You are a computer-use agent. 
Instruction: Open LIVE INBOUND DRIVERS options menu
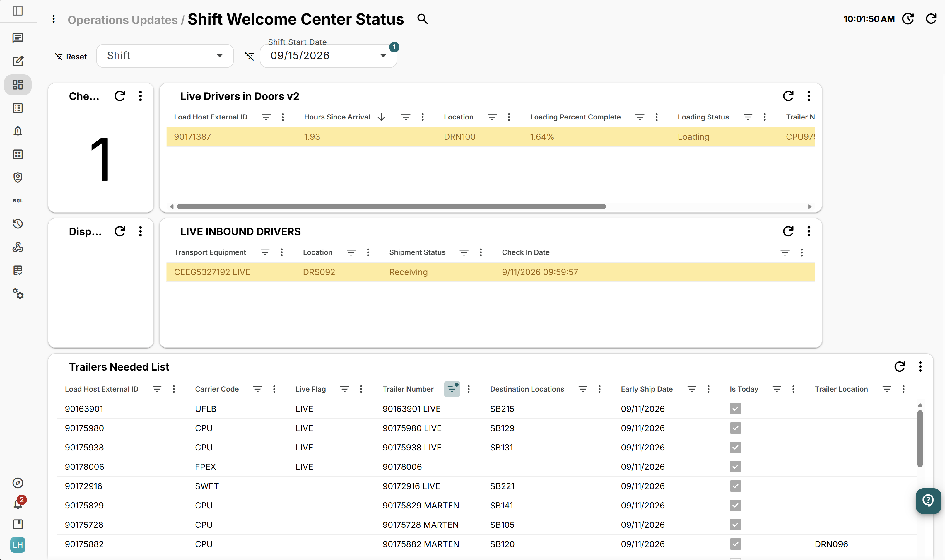(809, 231)
